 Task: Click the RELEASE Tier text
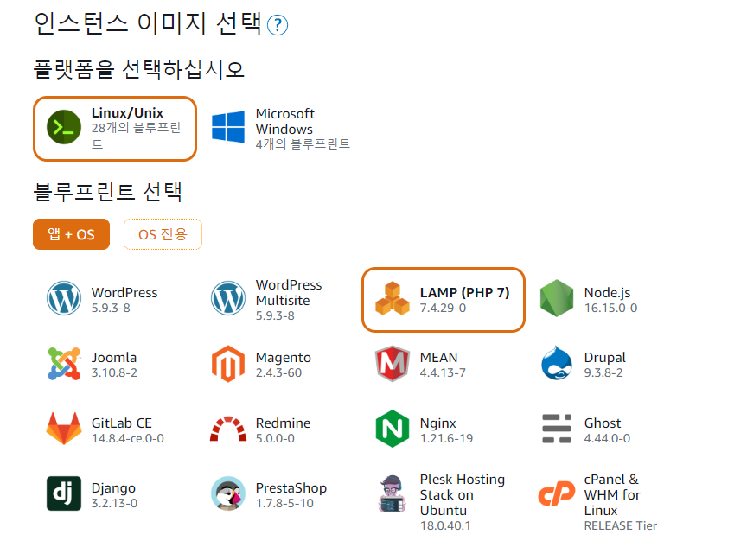pyautogui.click(x=620, y=525)
